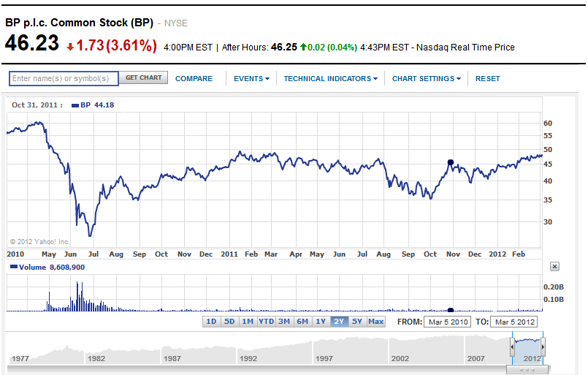Expand the TECHNICAL INDICATORS dropdown

coord(330,79)
